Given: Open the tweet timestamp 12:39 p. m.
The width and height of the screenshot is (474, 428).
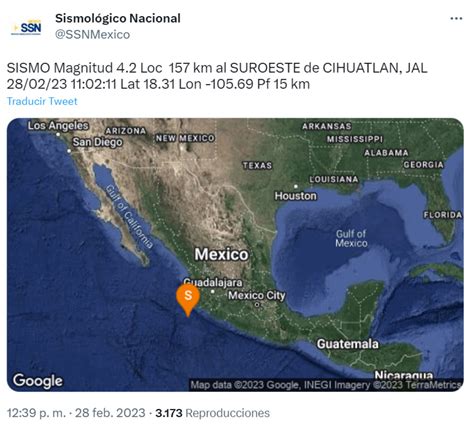Looking at the screenshot, I should (36, 413).
